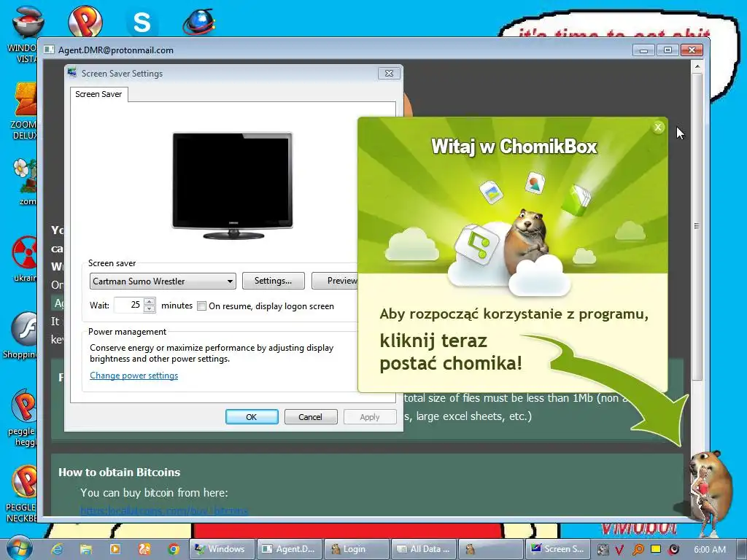
Task: Close the Agent.DMR@protonmail.com window
Action: tap(692, 50)
